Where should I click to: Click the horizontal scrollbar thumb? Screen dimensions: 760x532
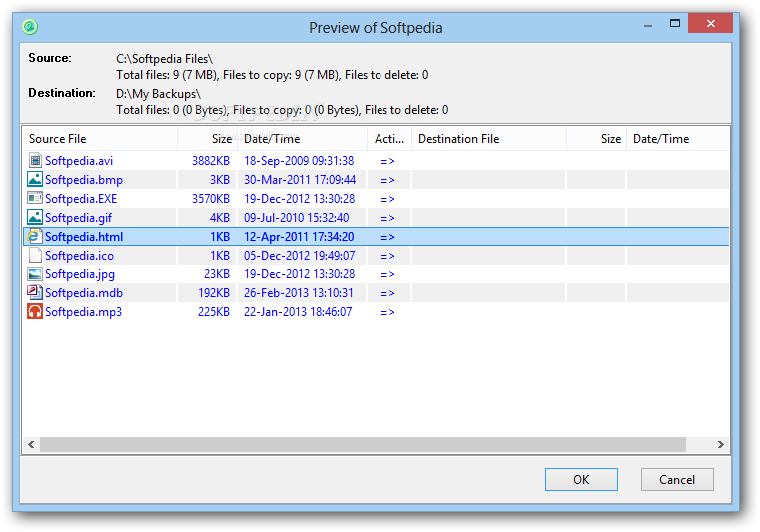pyautogui.click(x=364, y=444)
